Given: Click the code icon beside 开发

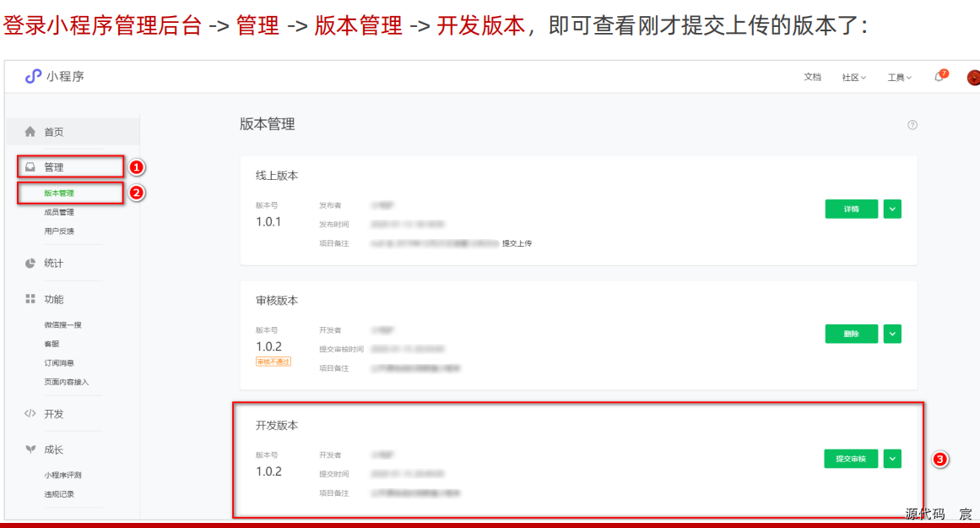Looking at the screenshot, I should coord(30,413).
